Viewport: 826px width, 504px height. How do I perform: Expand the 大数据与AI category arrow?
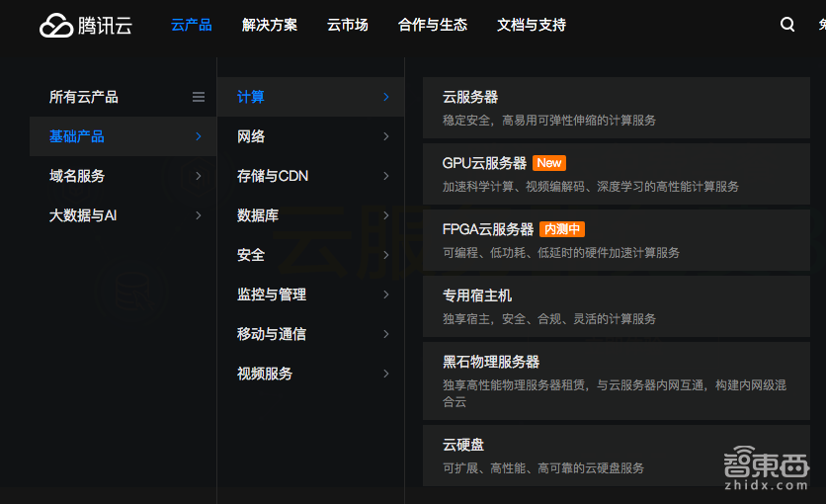tap(199, 215)
